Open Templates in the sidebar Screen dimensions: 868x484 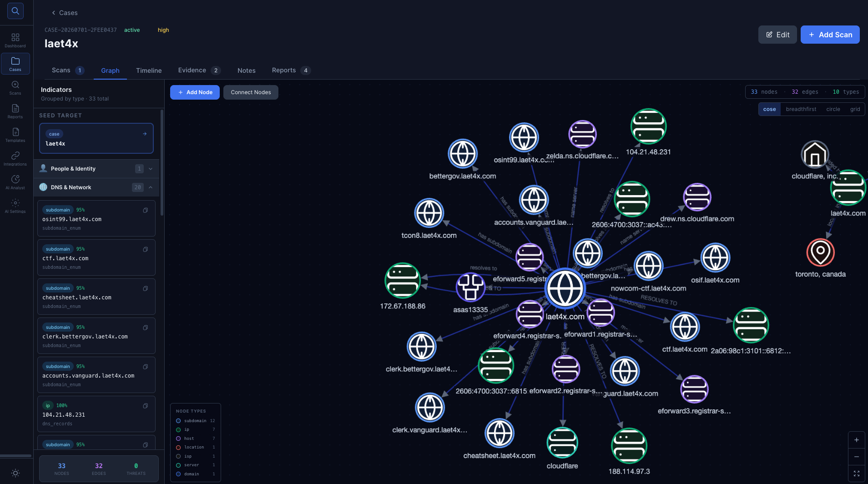tap(15, 135)
